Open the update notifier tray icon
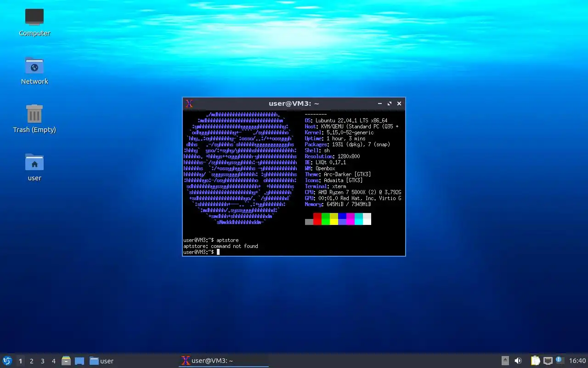Viewport: 588px width, 368px height. pyautogui.click(x=560, y=360)
